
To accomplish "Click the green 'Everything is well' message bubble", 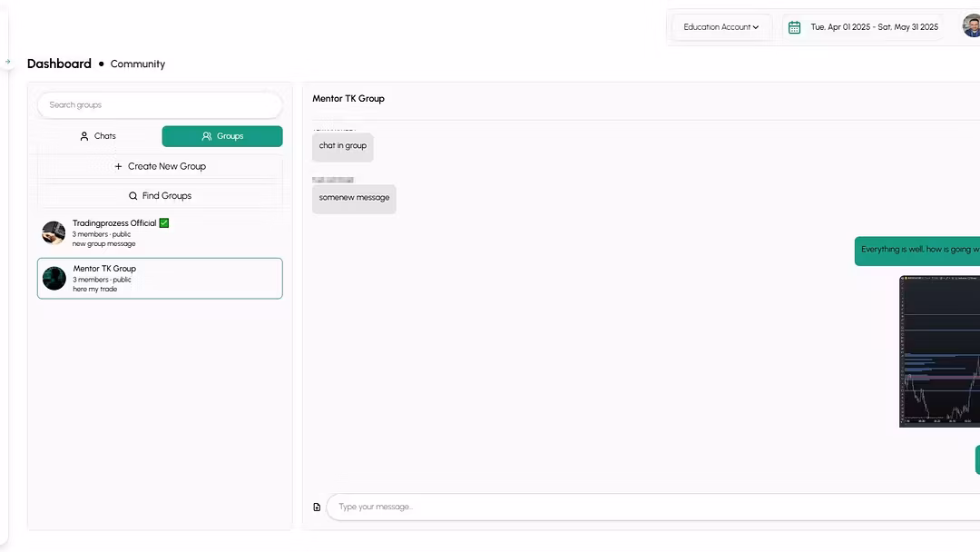I will (x=916, y=251).
